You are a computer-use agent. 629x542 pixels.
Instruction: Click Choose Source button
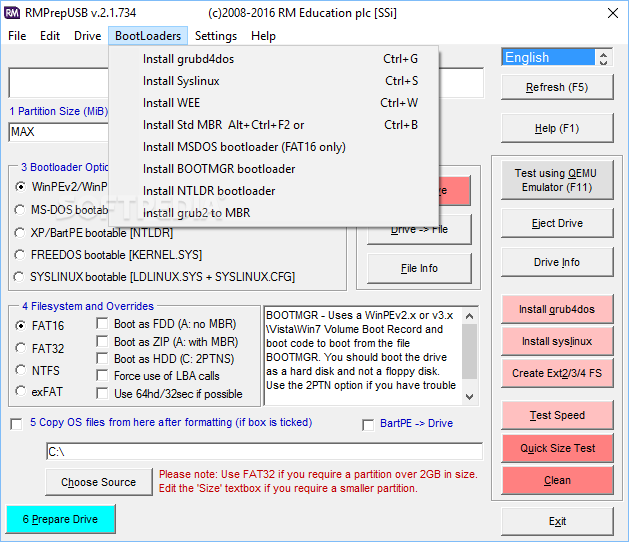click(x=99, y=482)
